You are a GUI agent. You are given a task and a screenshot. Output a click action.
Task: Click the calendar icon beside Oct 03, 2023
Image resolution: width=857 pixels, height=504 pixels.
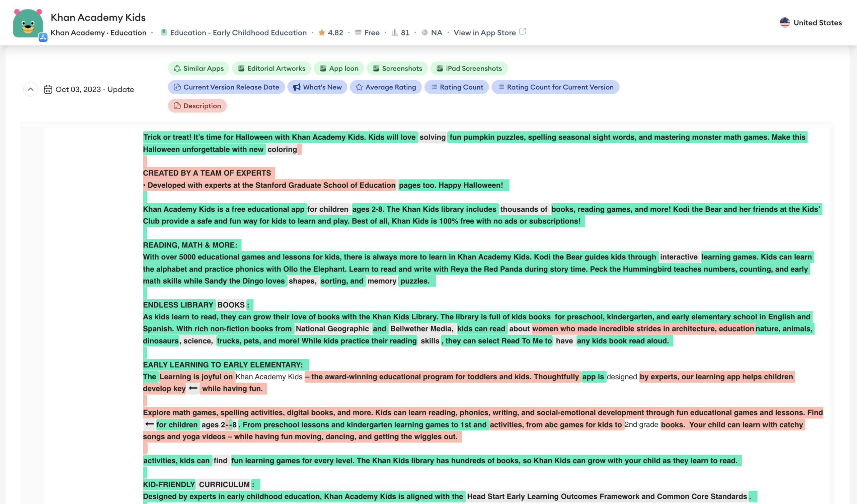48,89
